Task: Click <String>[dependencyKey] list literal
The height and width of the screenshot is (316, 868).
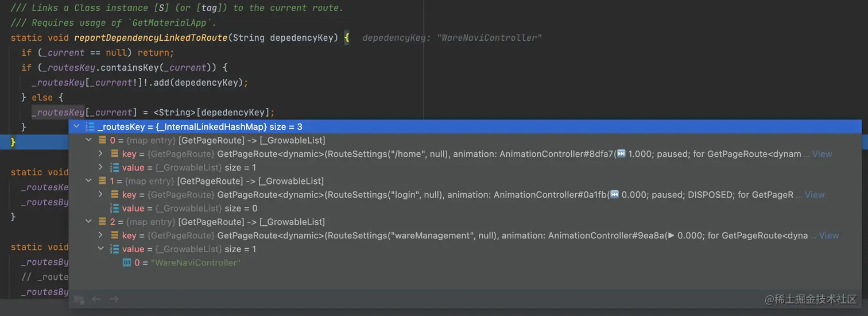Action: pos(214,113)
